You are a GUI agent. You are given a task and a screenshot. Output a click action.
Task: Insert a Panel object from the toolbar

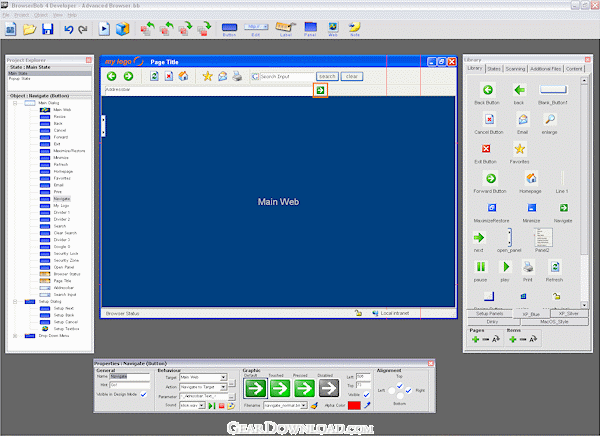310,29
